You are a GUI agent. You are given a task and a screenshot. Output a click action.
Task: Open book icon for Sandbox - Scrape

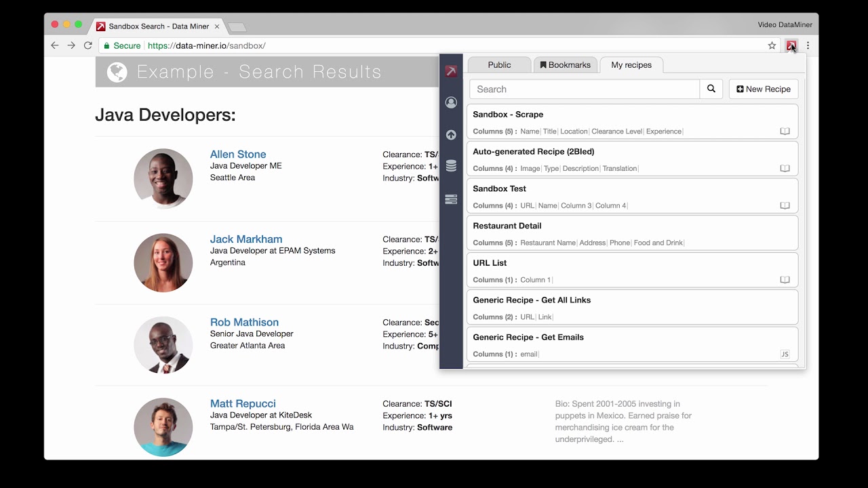[785, 131]
